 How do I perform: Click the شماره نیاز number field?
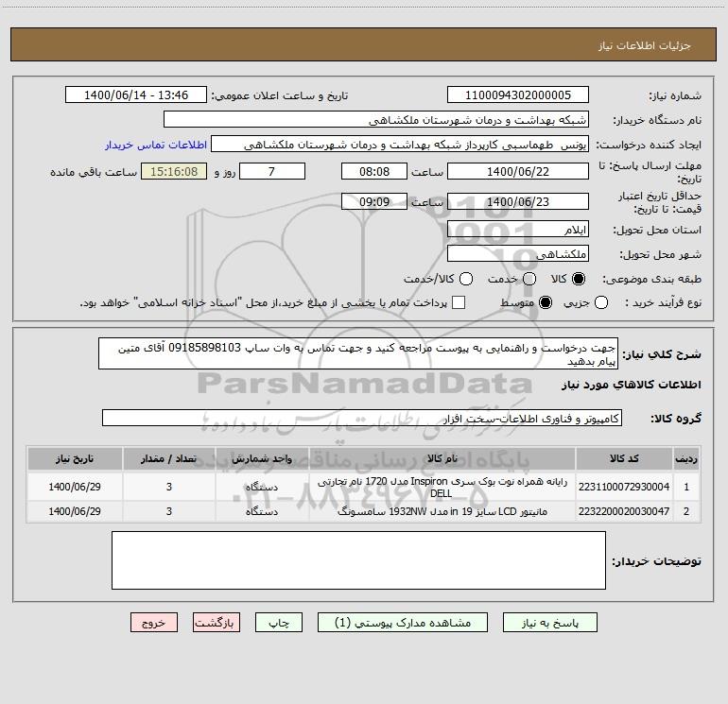click(518, 94)
